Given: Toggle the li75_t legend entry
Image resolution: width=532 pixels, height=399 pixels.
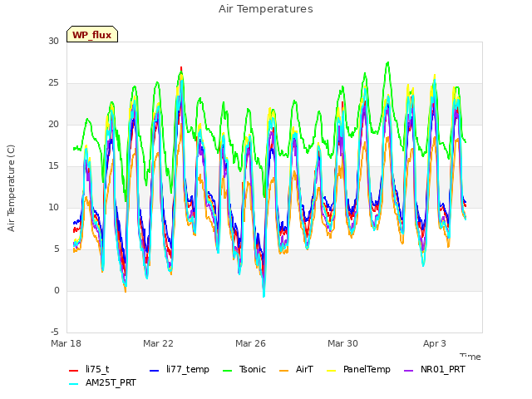Looking at the screenshot, I should pos(89,369).
